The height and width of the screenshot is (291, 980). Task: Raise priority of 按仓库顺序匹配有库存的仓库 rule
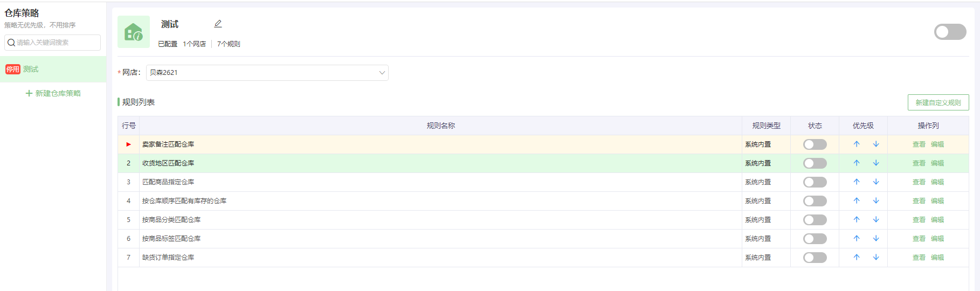(857, 200)
